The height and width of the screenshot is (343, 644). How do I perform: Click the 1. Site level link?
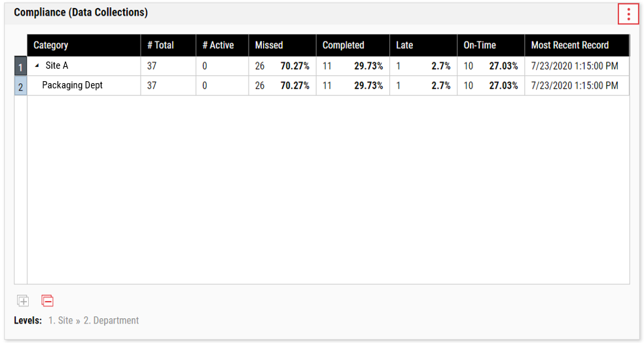click(60, 320)
